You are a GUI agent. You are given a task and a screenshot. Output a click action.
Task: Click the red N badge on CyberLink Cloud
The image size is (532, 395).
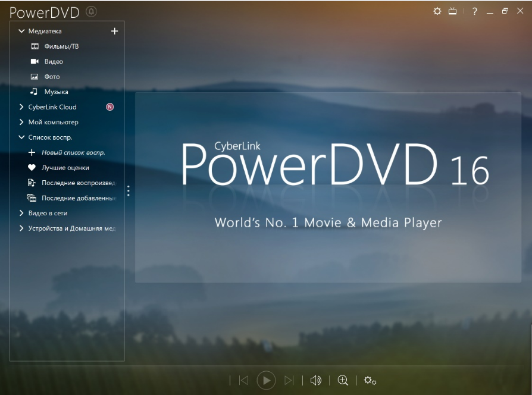pos(110,107)
